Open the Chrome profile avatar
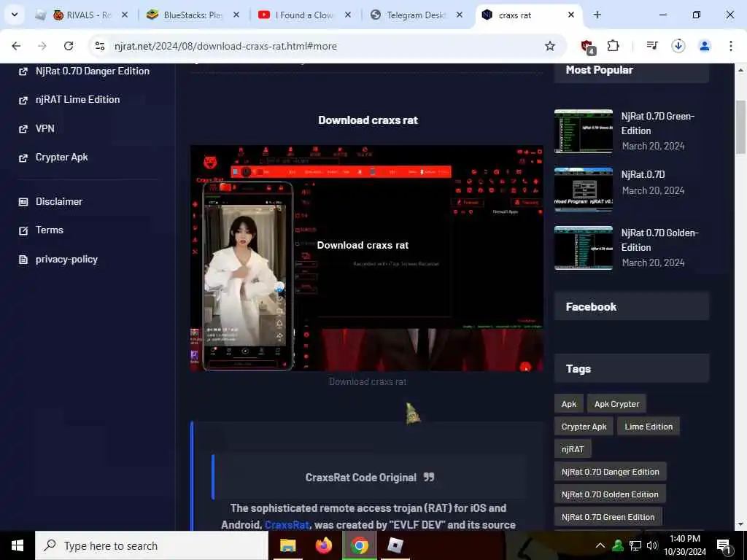 click(x=705, y=46)
